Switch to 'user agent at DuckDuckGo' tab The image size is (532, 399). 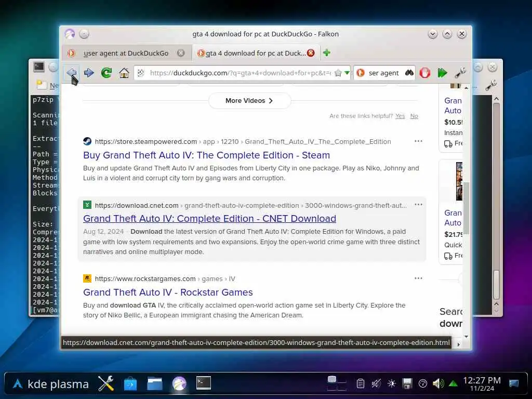(x=126, y=54)
